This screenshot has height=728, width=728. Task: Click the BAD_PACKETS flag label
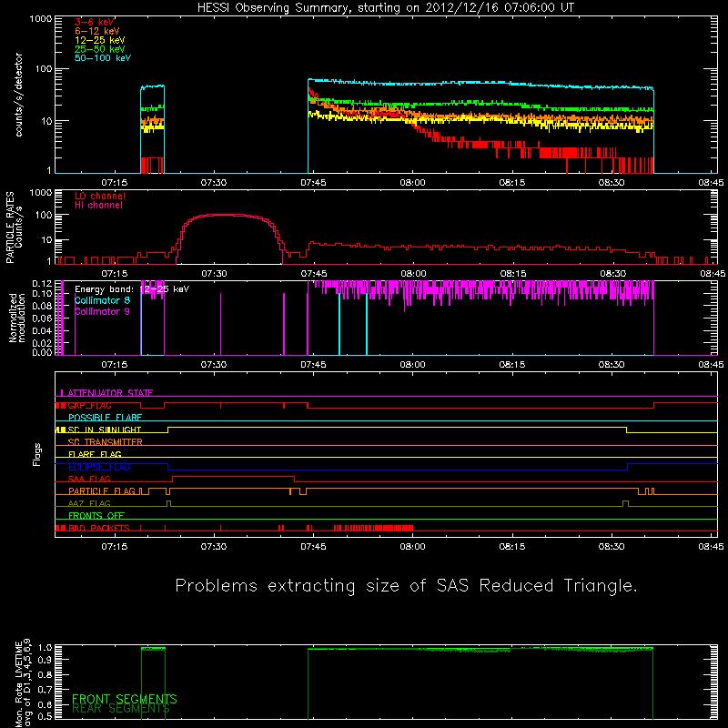[x=99, y=528]
